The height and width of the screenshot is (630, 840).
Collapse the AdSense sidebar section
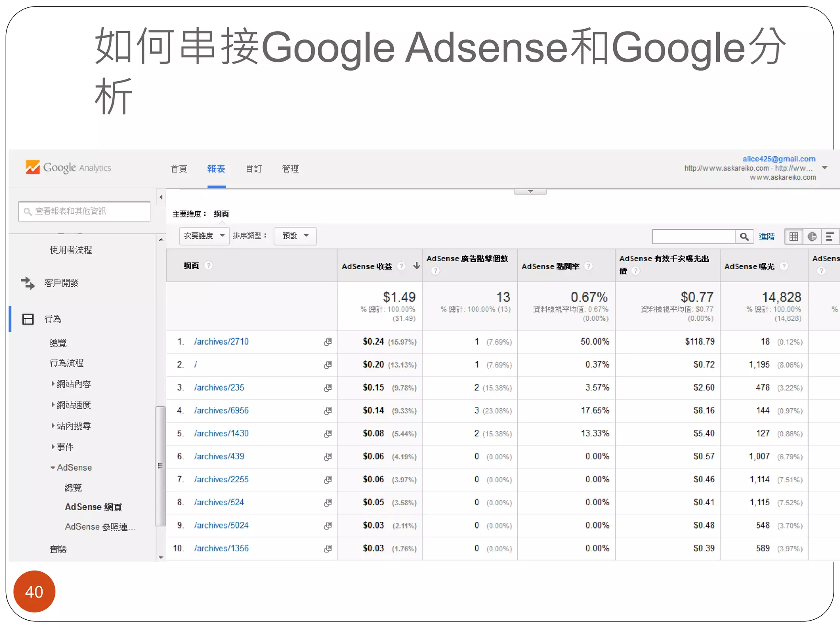coord(53,468)
